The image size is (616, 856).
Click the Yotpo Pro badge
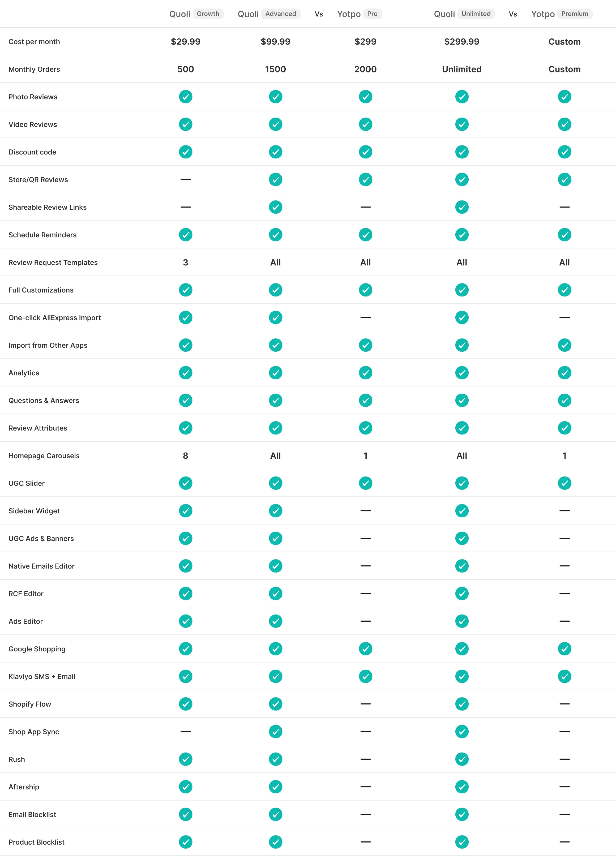(372, 14)
